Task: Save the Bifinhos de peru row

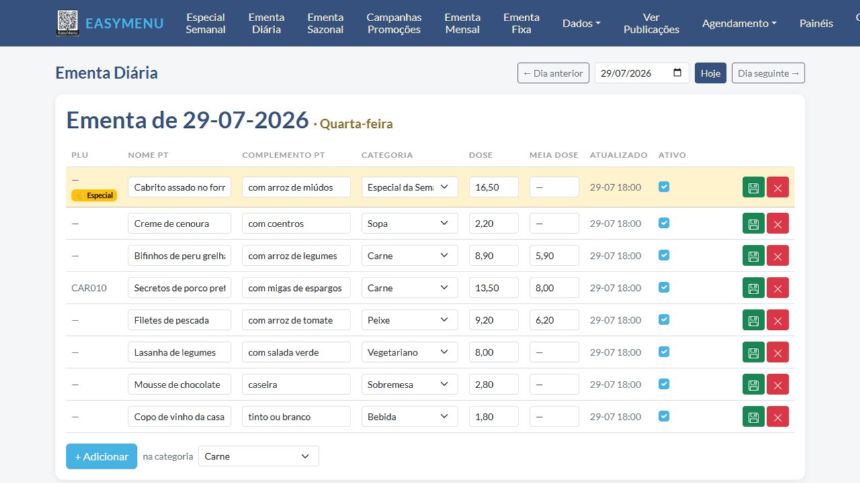Action: click(x=753, y=256)
